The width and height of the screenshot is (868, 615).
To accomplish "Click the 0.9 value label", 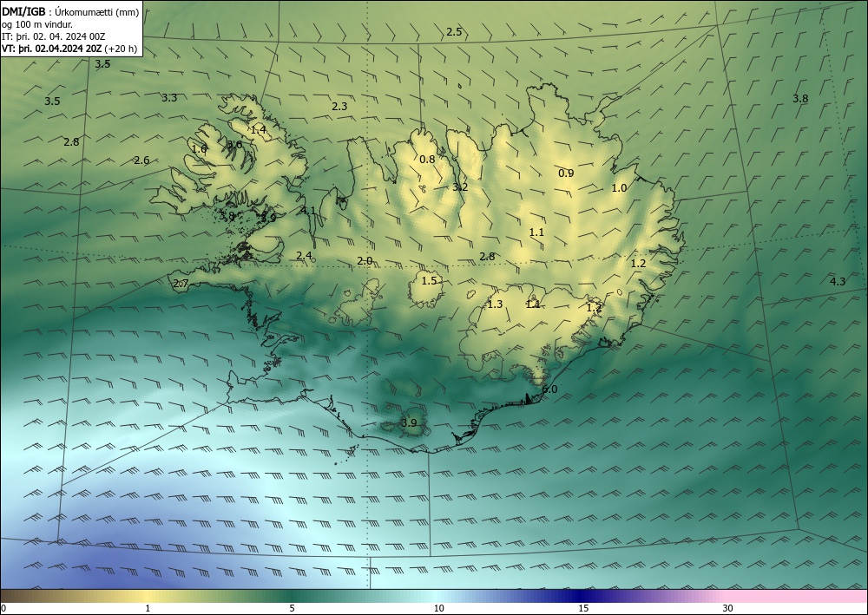I will [x=566, y=173].
